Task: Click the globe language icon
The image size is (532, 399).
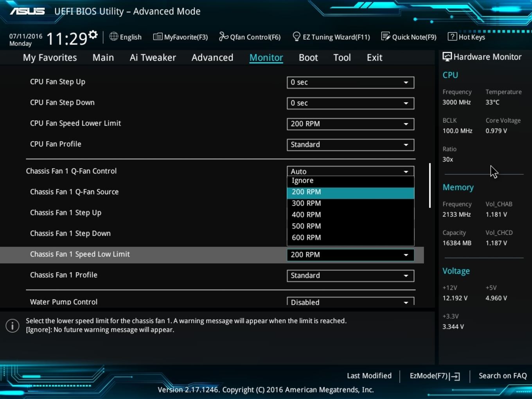Action: [x=113, y=36]
